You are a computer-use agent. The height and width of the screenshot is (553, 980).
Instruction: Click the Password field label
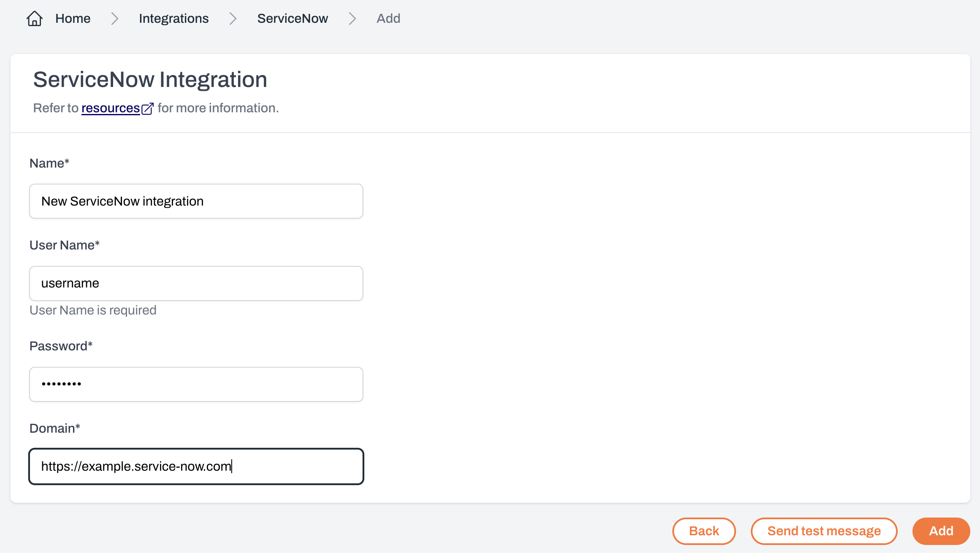[x=61, y=346]
